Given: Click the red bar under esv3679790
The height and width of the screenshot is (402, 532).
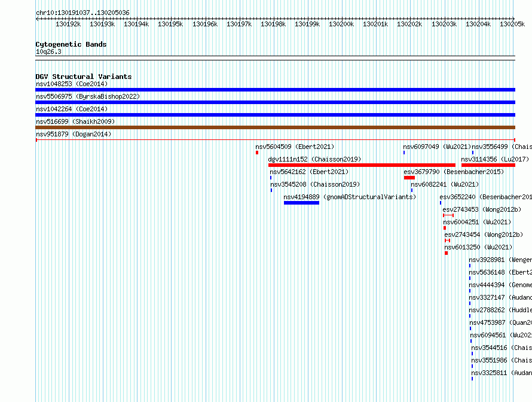Looking at the screenshot, I should pos(409,178).
